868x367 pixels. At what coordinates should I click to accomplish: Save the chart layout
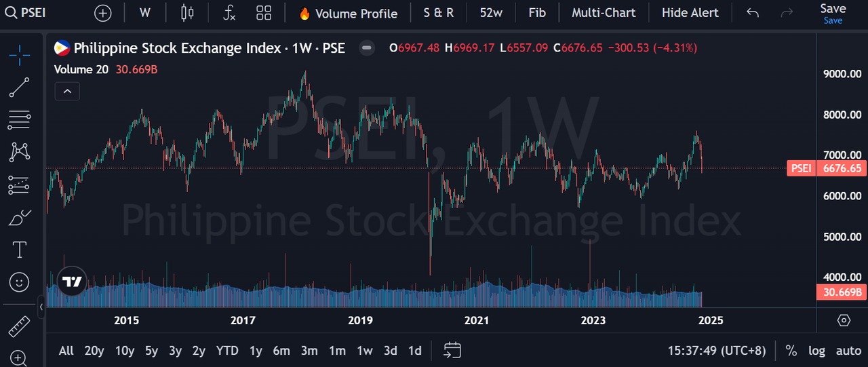[x=833, y=13]
